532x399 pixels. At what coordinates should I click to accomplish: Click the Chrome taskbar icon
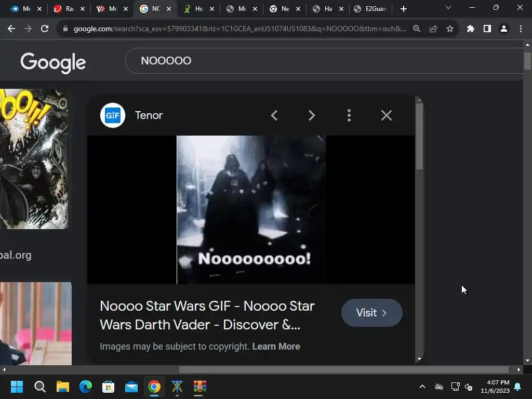coord(154,387)
